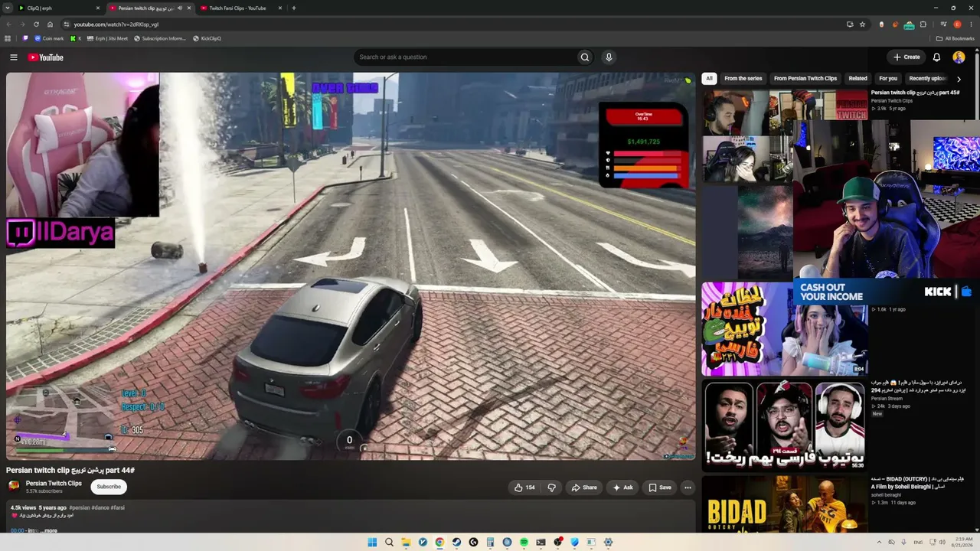Open Persian Twitch Clips channel name link

point(54,484)
